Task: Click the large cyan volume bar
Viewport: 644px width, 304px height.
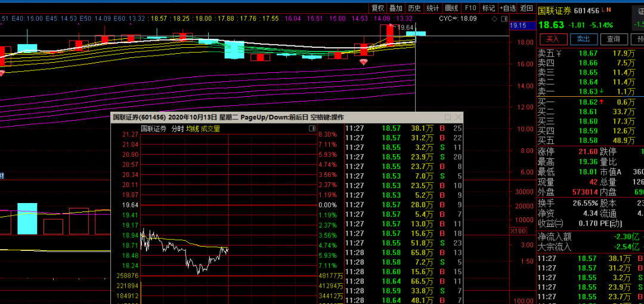Action: (x=27, y=219)
